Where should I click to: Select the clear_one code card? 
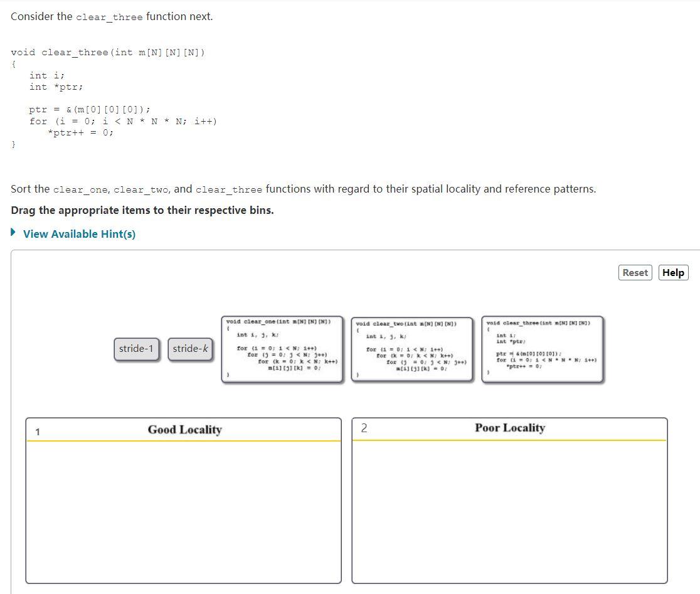(x=282, y=349)
